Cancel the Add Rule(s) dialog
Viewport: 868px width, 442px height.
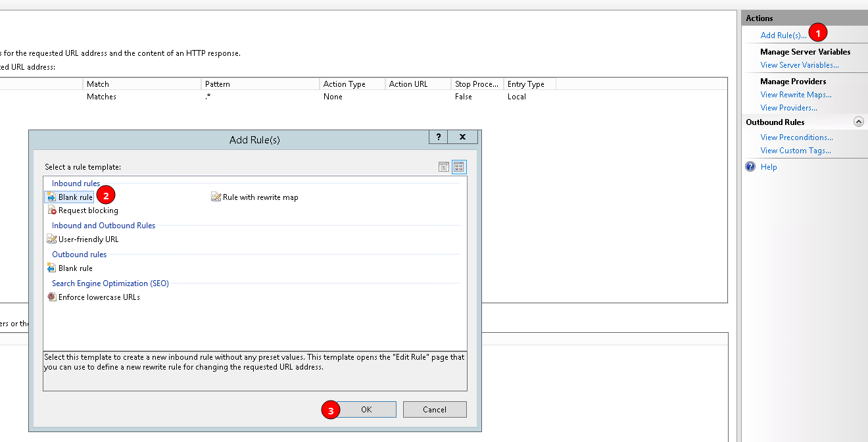coord(435,409)
